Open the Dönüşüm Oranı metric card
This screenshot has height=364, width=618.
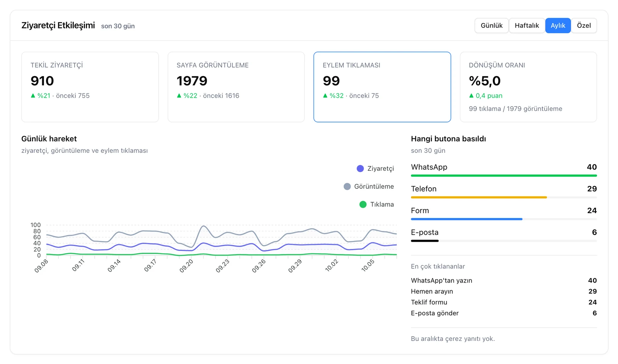click(x=528, y=87)
